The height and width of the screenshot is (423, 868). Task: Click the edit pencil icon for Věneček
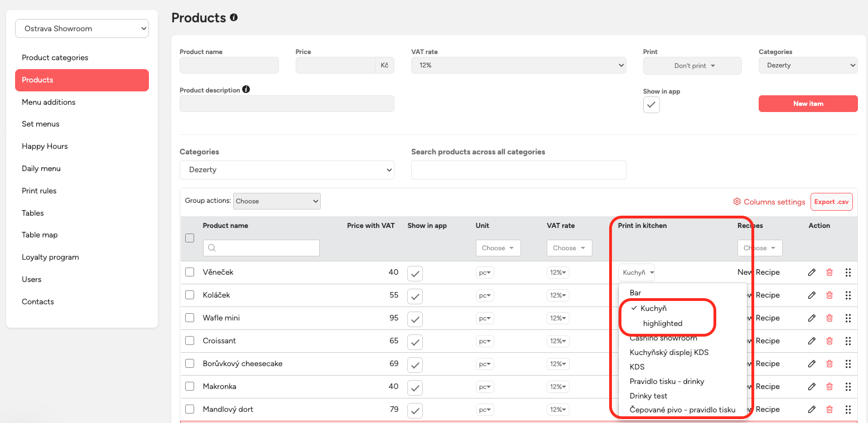[812, 273]
